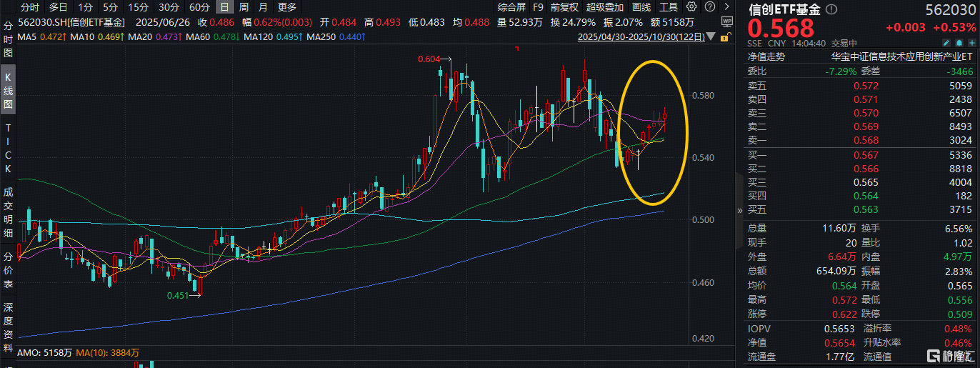Screen dimensions: 980x368
Task: Open date range dropdown triangle
Action: pyautogui.click(x=711, y=36)
